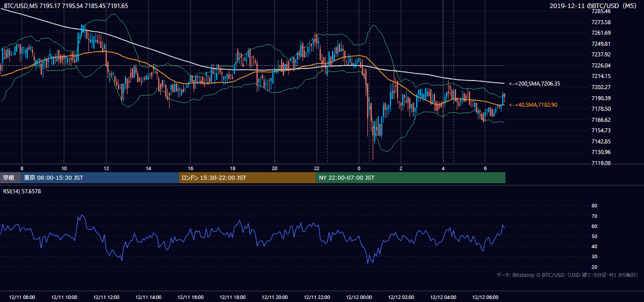The height and width of the screenshot is (302, 644).
Task: Click the hour 12 tick label
Action: click(106, 168)
